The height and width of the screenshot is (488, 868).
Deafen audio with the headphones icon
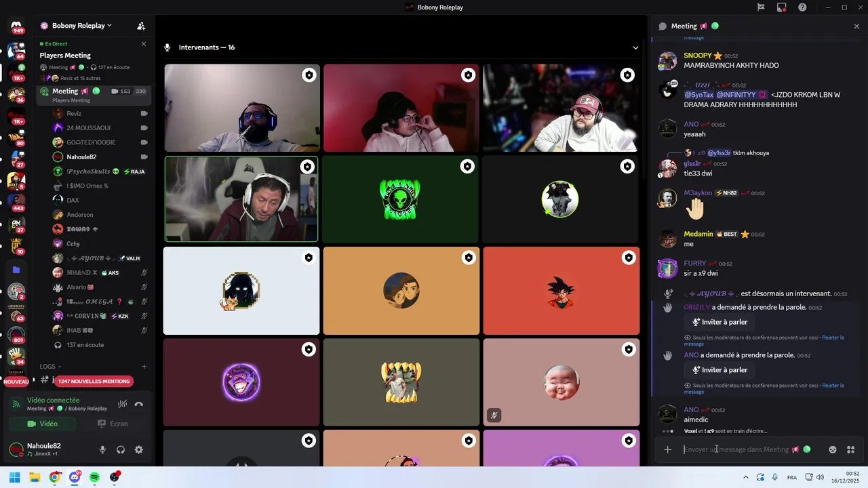coord(121,449)
